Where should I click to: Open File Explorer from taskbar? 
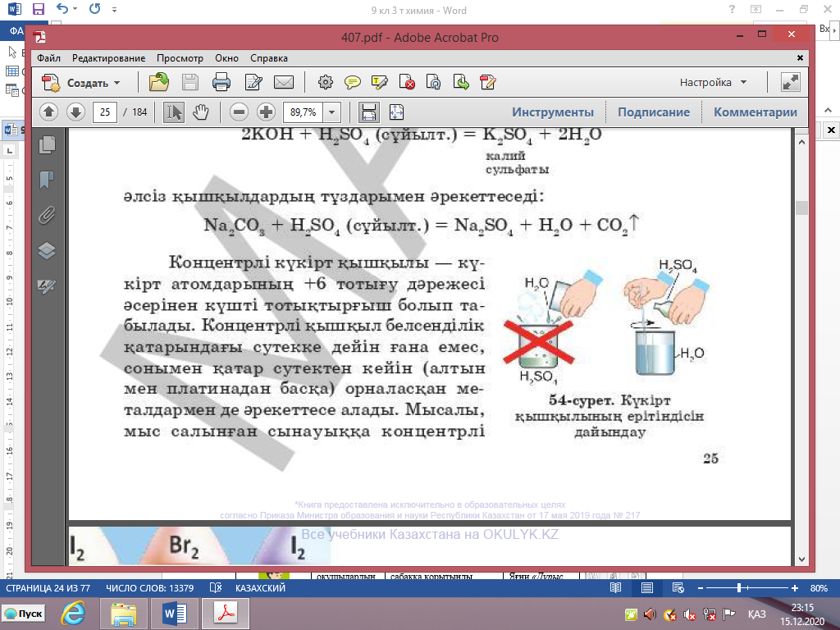coord(124,614)
